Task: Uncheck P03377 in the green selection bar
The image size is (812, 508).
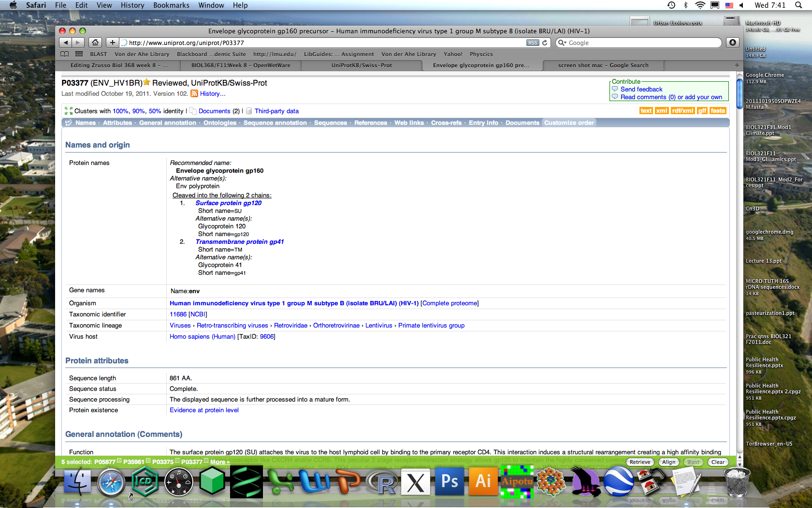Action: click(x=206, y=461)
